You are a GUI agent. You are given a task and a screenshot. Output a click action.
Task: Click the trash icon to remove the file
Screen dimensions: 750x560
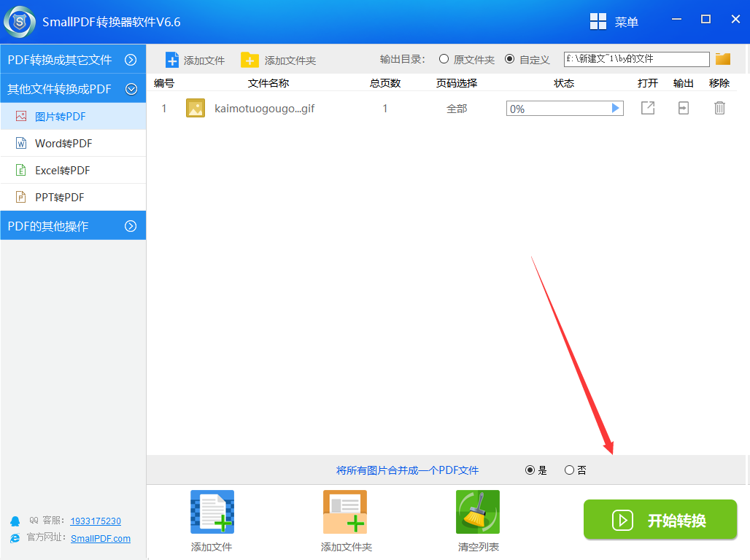[719, 109]
